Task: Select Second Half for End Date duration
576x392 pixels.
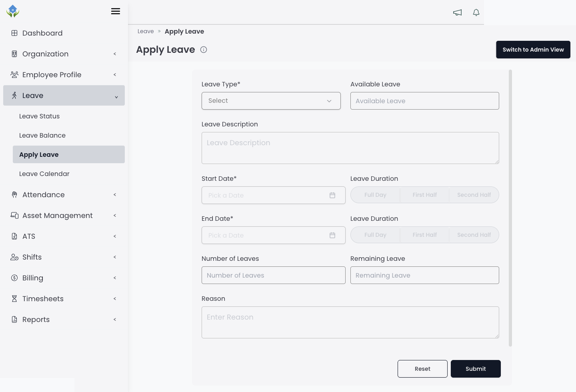Action: coord(474,235)
